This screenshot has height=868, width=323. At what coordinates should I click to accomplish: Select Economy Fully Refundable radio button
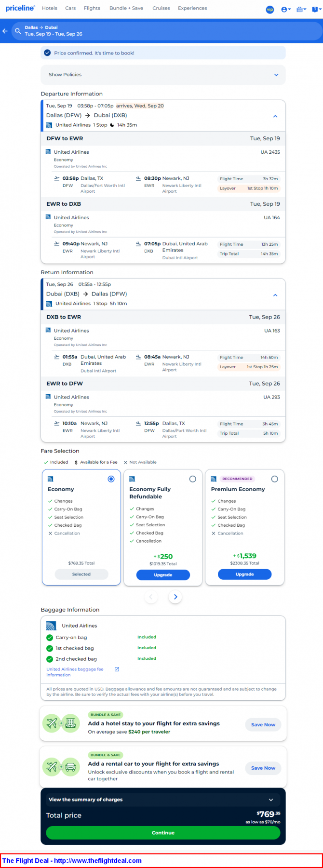(193, 479)
